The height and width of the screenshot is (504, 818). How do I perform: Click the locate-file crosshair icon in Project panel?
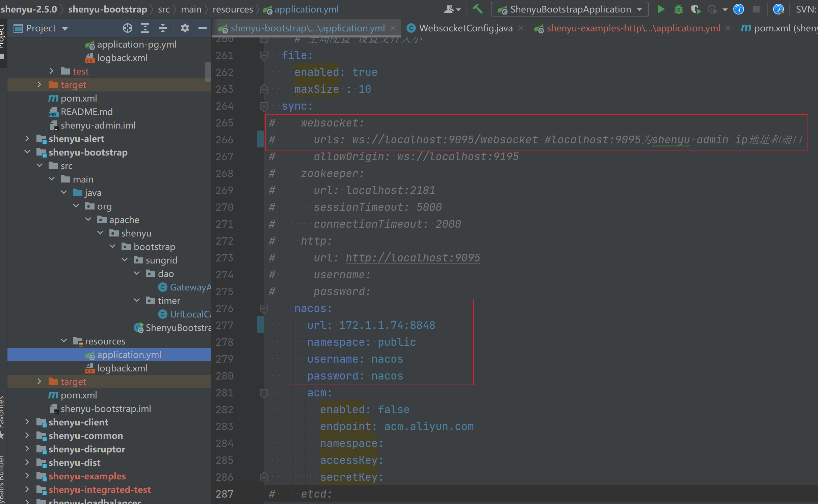pyautogui.click(x=127, y=28)
